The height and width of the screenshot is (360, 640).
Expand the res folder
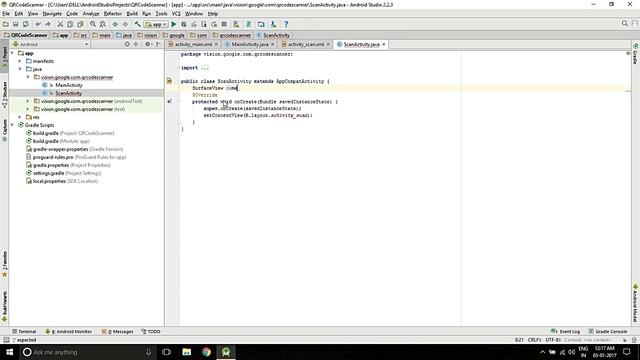[20, 117]
